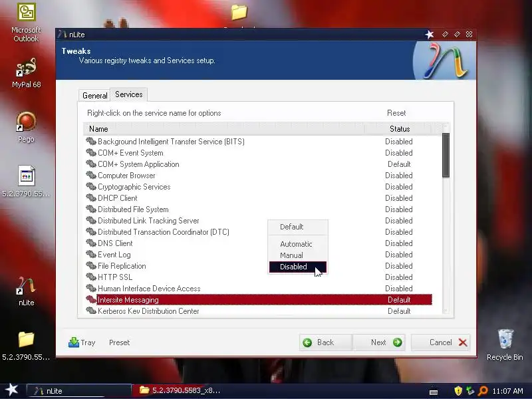Click the Next button

pos(379,342)
